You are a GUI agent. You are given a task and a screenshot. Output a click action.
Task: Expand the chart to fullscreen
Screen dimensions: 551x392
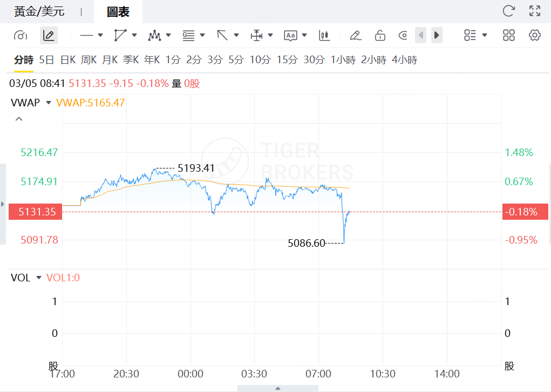[535, 11]
